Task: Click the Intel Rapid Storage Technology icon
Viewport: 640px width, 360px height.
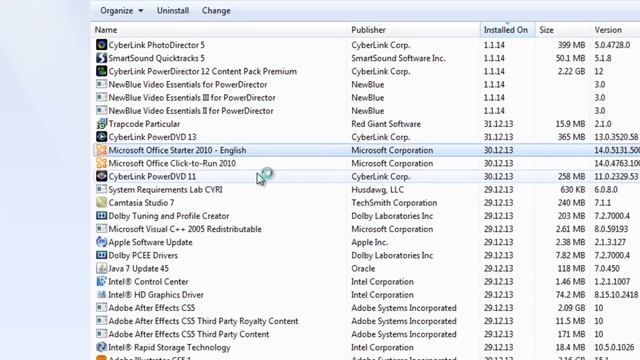Action: pos(101,347)
